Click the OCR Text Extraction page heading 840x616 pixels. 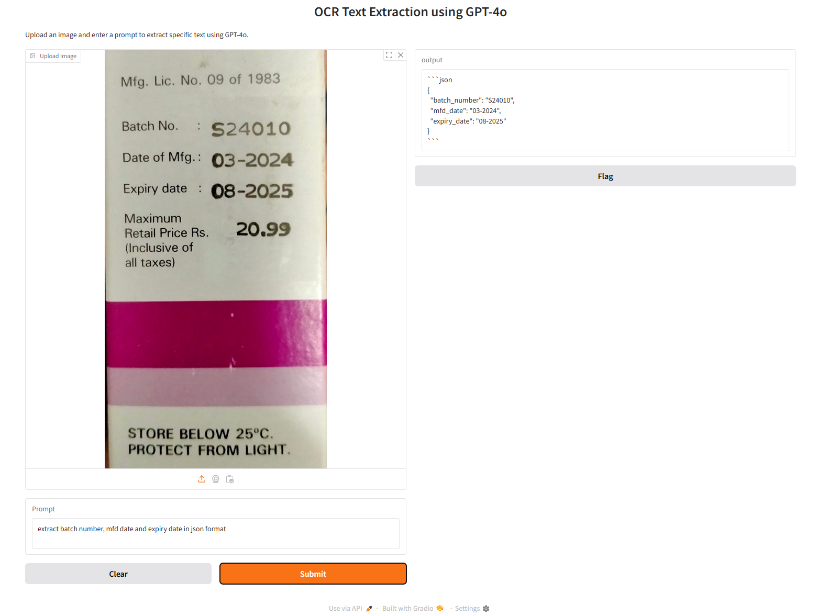tap(411, 12)
